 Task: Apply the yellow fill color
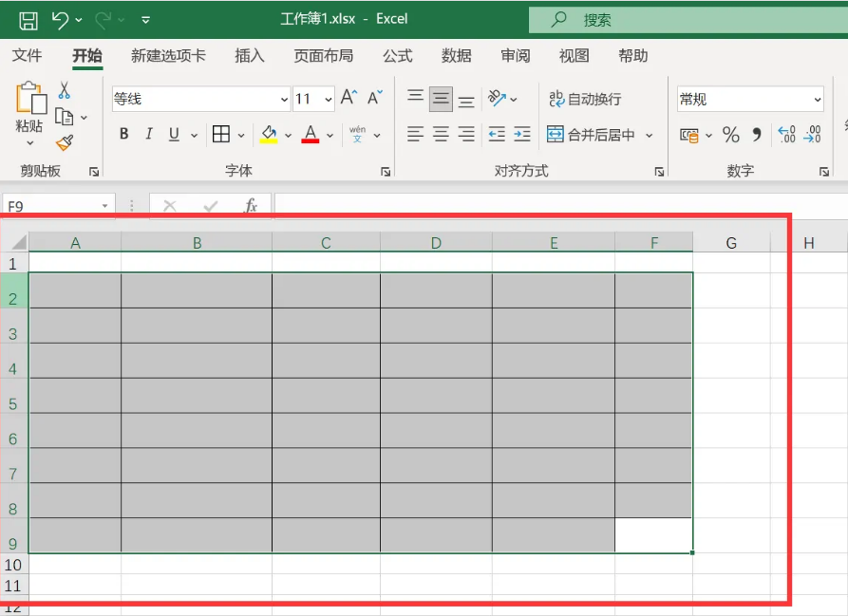point(269,135)
